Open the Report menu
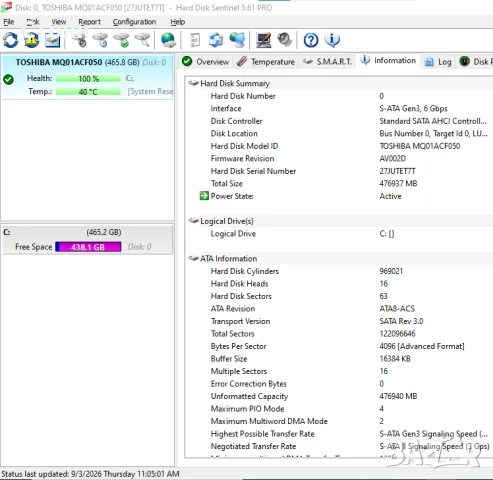 coord(89,22)
